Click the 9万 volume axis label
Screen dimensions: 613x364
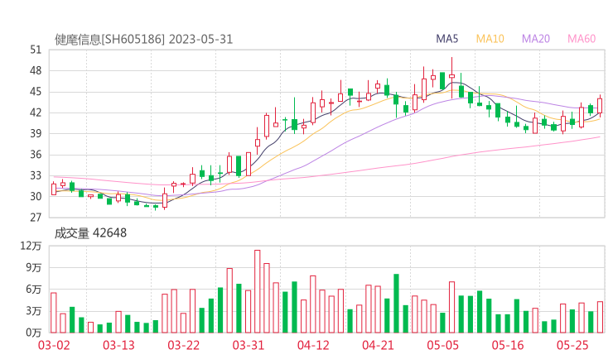[34, 267]
